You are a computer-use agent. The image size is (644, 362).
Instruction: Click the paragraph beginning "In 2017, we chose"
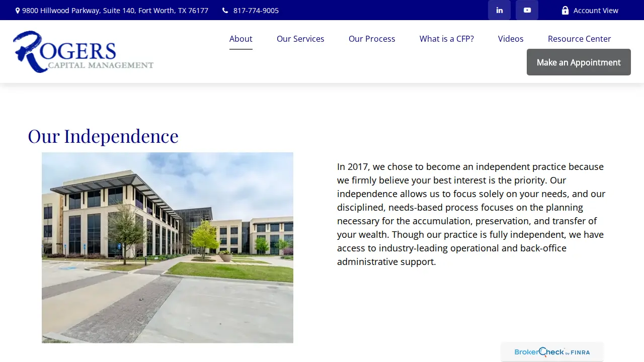pyautogui.click(x=471, y=214)
